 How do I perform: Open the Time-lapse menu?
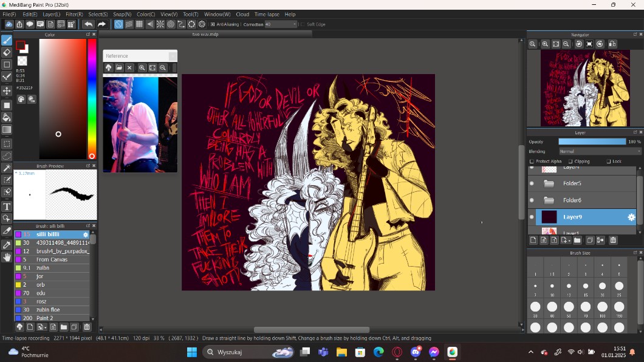[267, 14]
